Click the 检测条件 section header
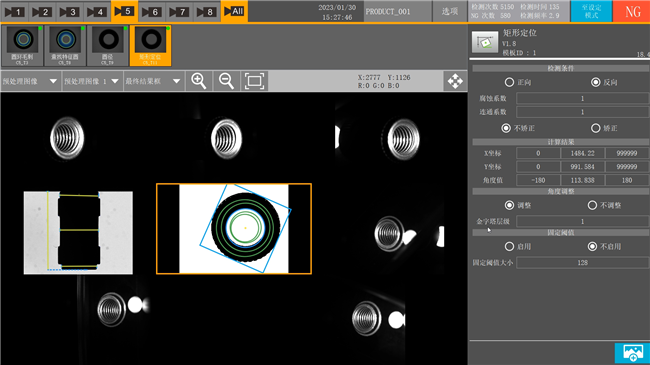Screen dimensions: 650x365 tap(560, 68)
